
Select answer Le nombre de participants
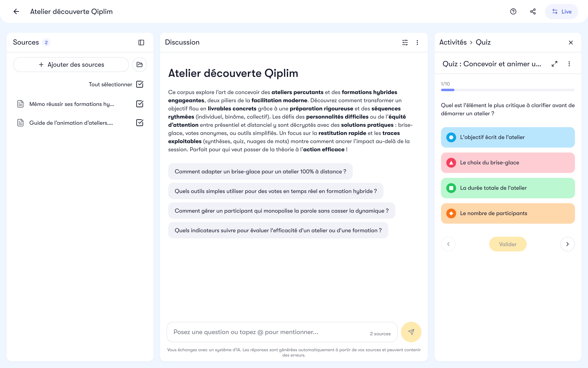tap(508, 213)
